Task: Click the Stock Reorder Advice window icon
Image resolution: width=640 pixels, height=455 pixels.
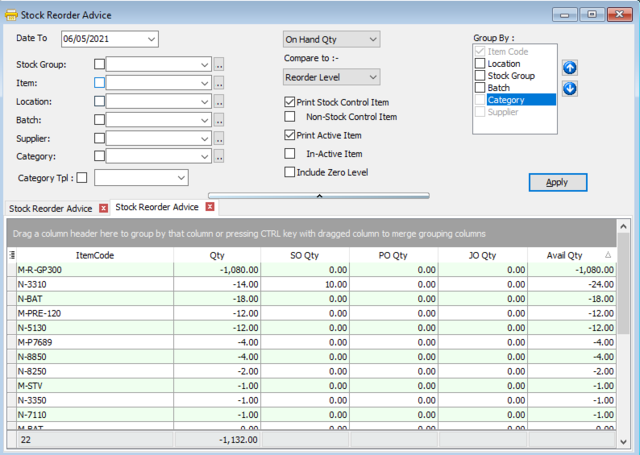Action: coord(11,15)
